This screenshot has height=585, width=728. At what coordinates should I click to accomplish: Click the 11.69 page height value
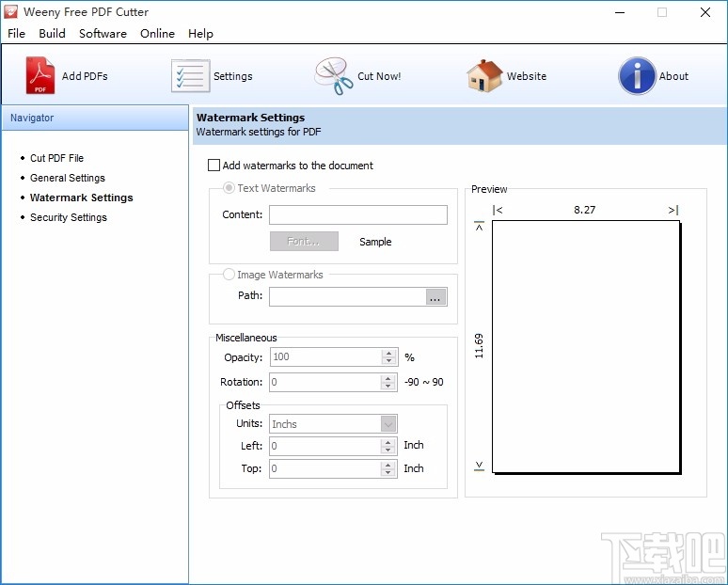(x=479, y=346)
